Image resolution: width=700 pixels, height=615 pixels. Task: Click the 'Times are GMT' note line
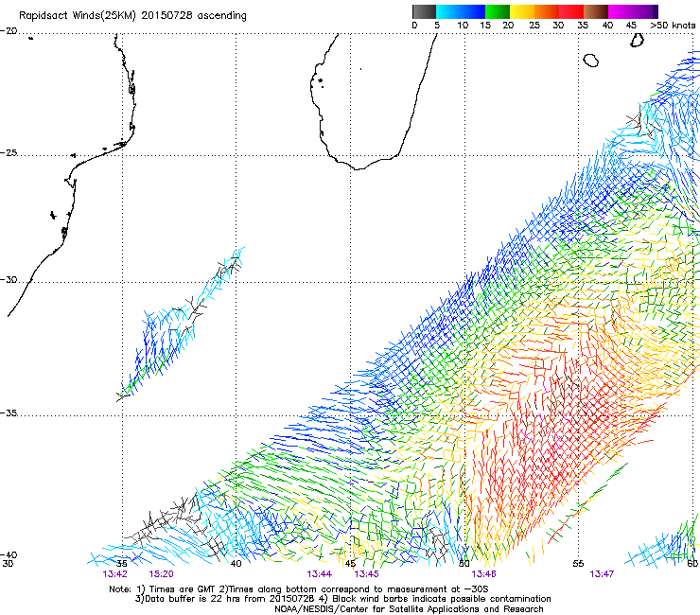(x=298, y=589)
